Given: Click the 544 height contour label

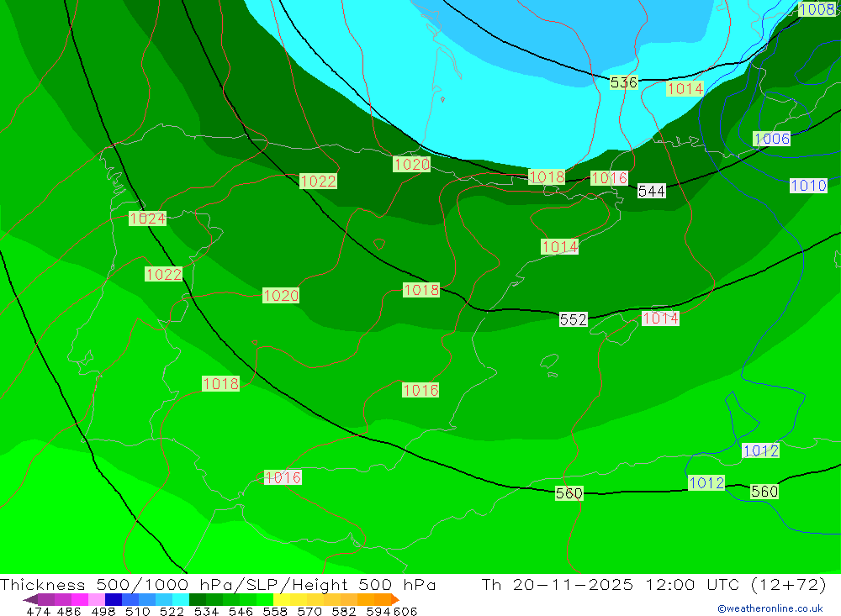Looking at the screenshot, I should [x=651, y=191].
